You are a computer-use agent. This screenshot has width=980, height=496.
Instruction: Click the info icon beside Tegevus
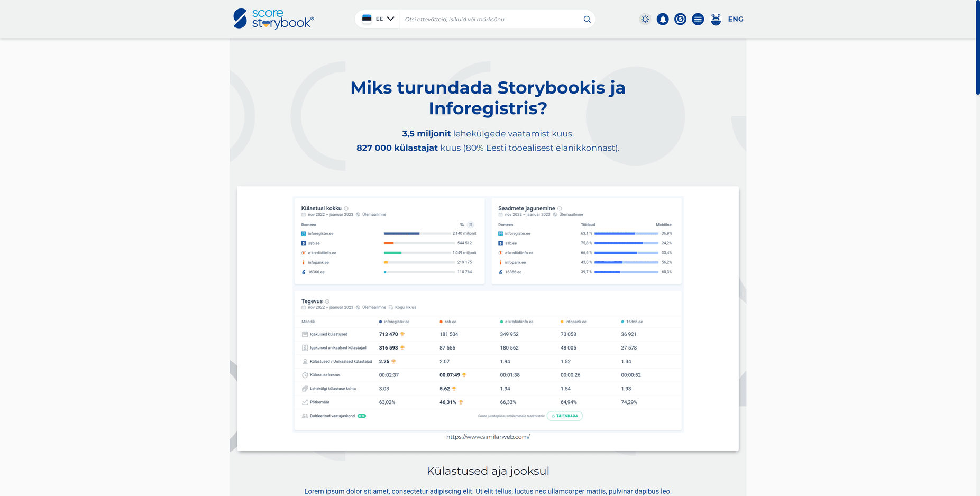click(327, 301)
